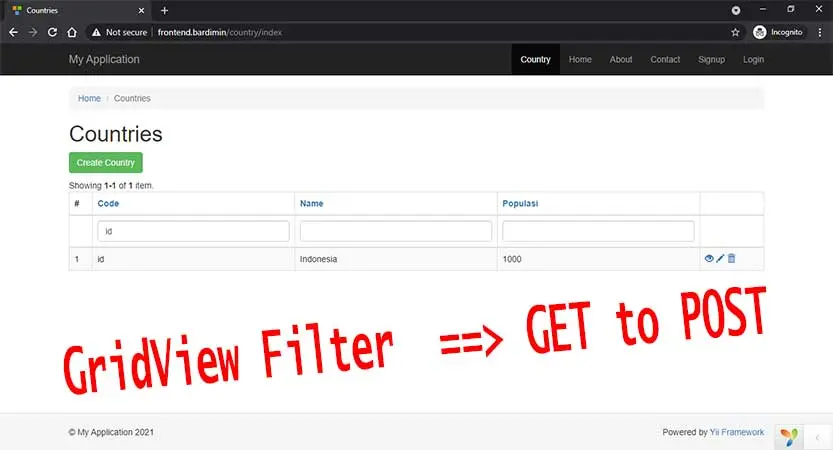Image resolution: width=833 pixels, height=450 pixels.
Task: Click the edit pencil icon for Indonesia row
Action: (x=720, y=259)
